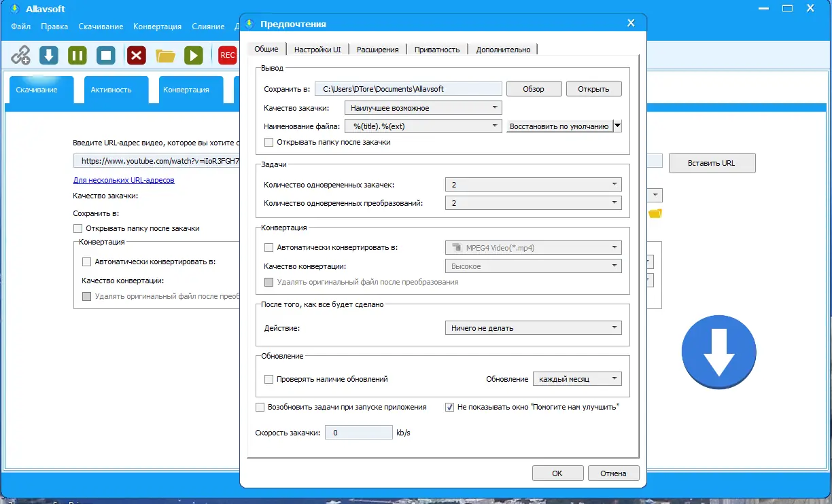Click the YouTube URL input field

tap(156, 161)
